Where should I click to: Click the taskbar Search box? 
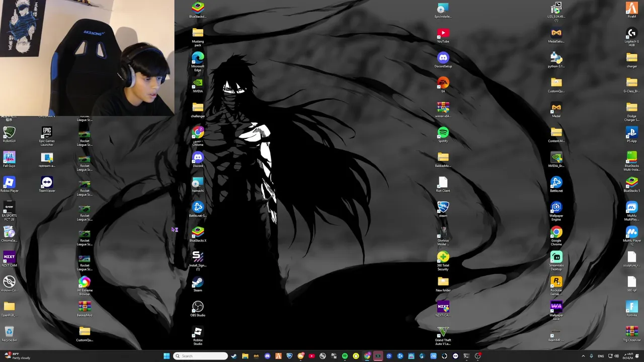coord(200,356)
